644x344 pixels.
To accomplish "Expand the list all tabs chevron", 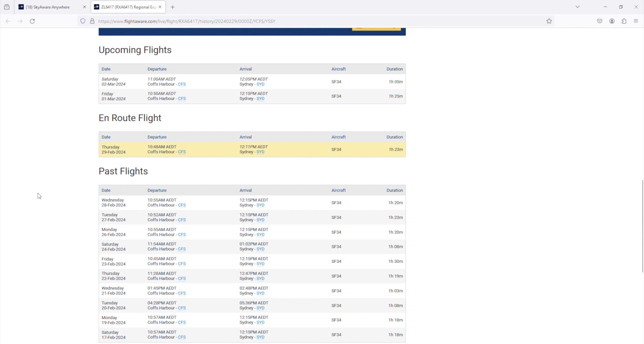I will 578,7.
